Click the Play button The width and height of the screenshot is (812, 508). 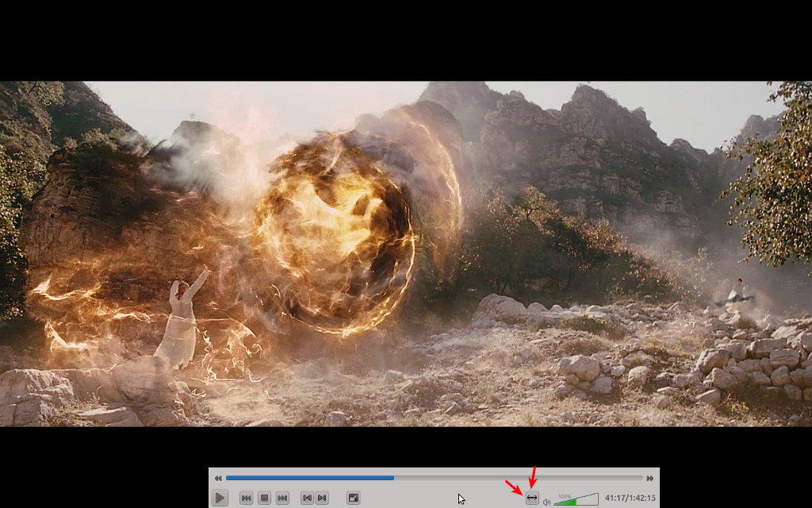point(220,498)
